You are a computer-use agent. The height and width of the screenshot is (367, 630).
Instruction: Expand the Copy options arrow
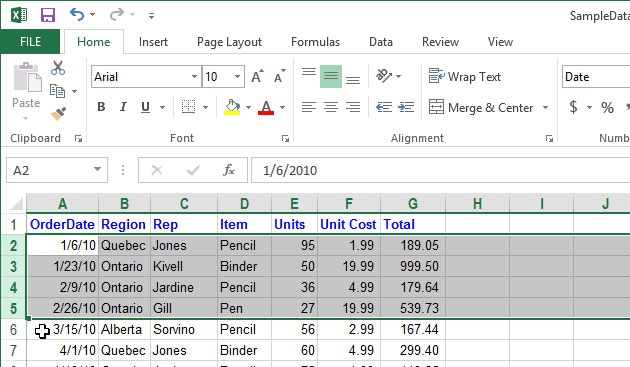(x=74, y=92)
